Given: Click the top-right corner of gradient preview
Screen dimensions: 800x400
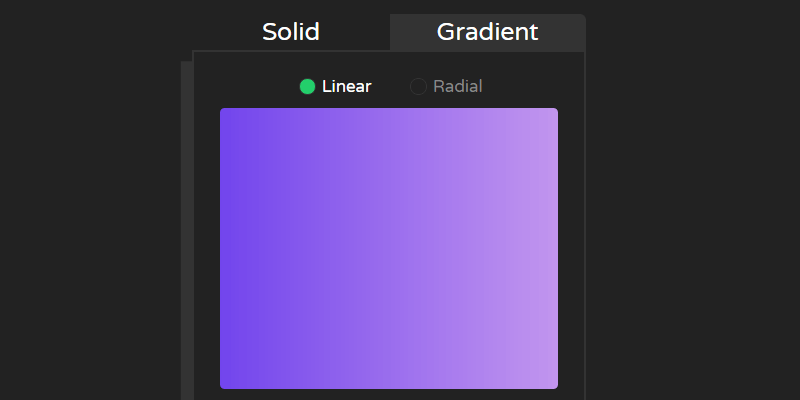Looking at the screenshot, I should coord(554,112).
